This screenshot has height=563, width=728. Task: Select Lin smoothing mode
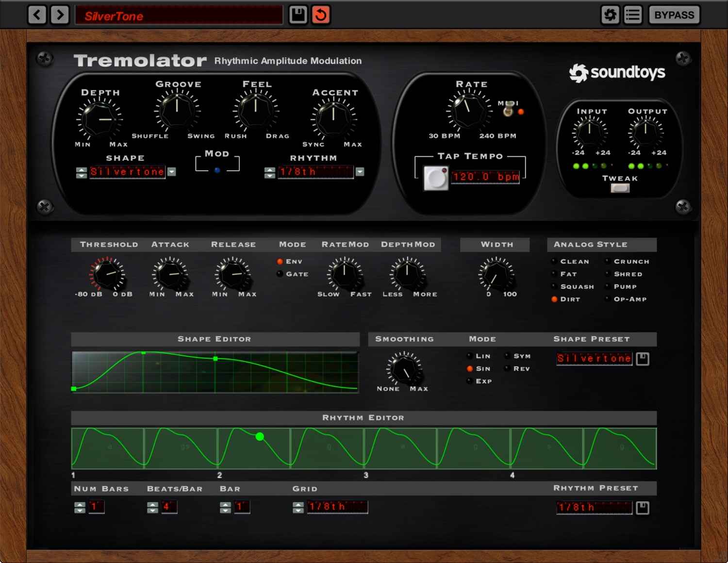[x=470, y=356]
